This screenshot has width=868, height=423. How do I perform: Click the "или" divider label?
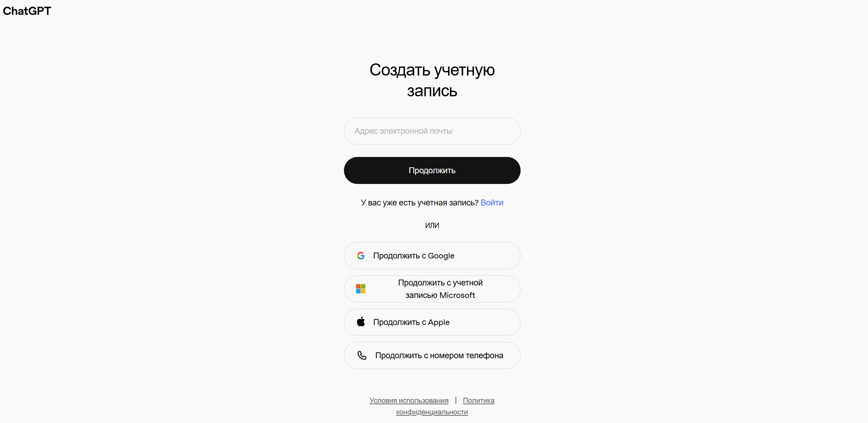coord(432,226)
